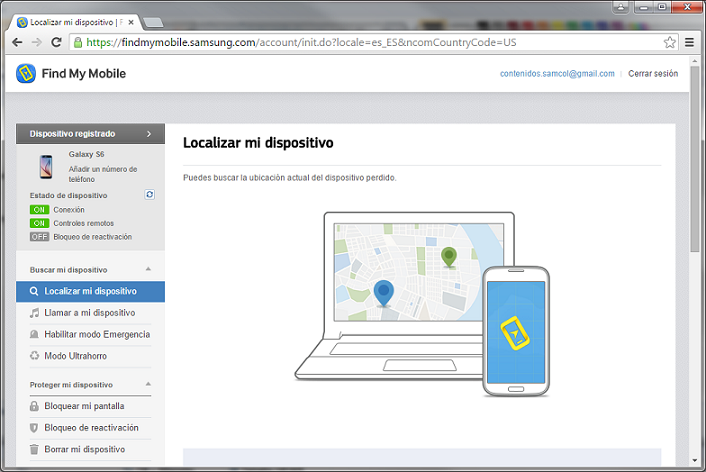Screen dimensions: 706x472
Task: Click the Galaxy S6 device name
Action: click(86, 154)
